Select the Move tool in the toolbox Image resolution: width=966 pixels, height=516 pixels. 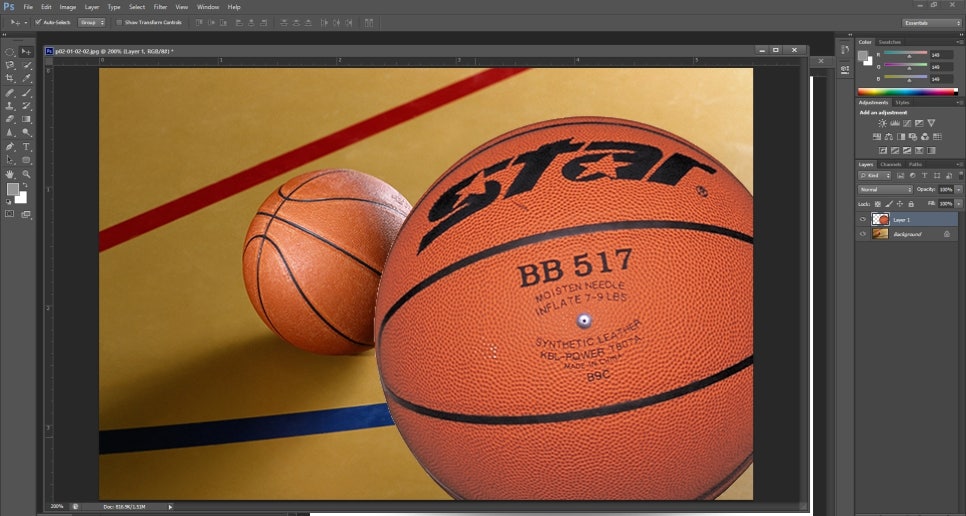[x=26, y=52]
